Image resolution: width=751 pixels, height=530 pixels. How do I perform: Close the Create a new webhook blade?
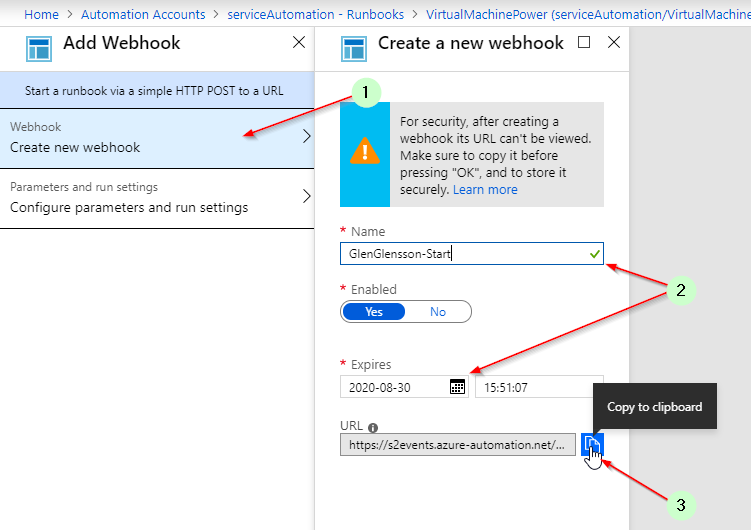(614, 42)
